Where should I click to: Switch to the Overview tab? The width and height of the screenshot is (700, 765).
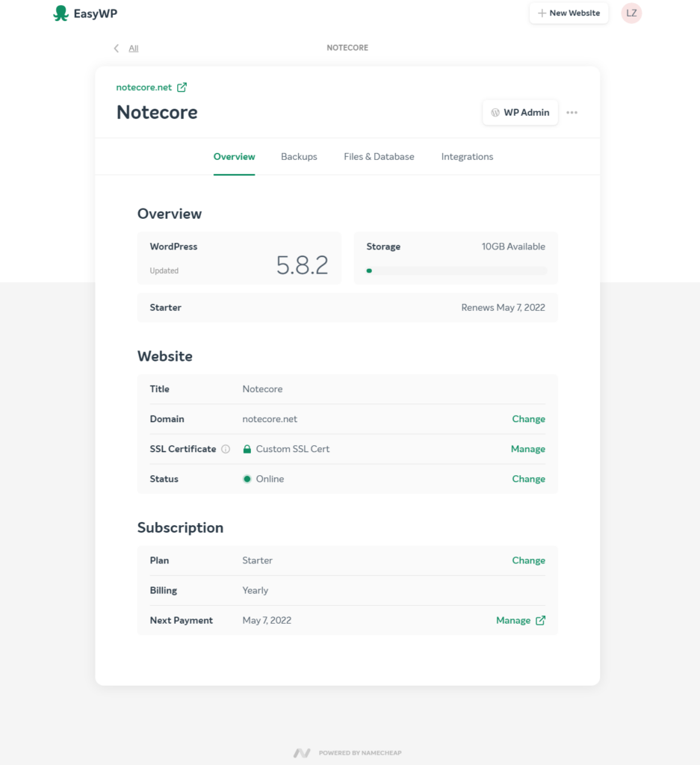click(234, 157)
